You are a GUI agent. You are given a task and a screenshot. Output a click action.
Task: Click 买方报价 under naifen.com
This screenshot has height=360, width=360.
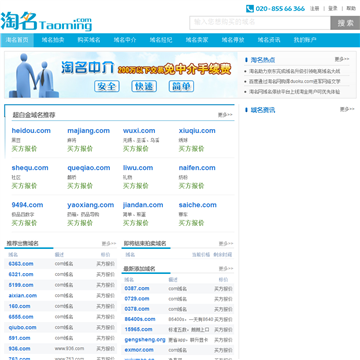pos(191,186)
